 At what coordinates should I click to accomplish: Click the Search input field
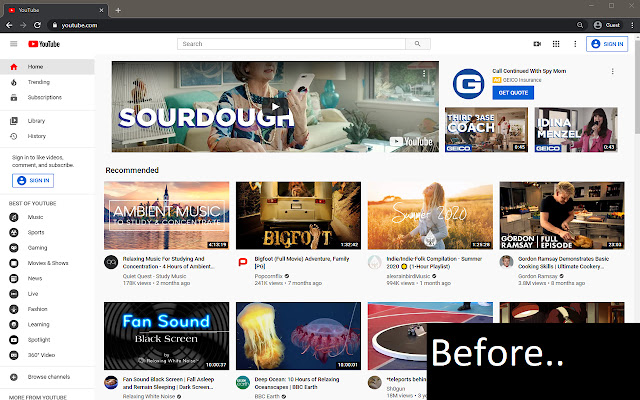coord(291,44)
